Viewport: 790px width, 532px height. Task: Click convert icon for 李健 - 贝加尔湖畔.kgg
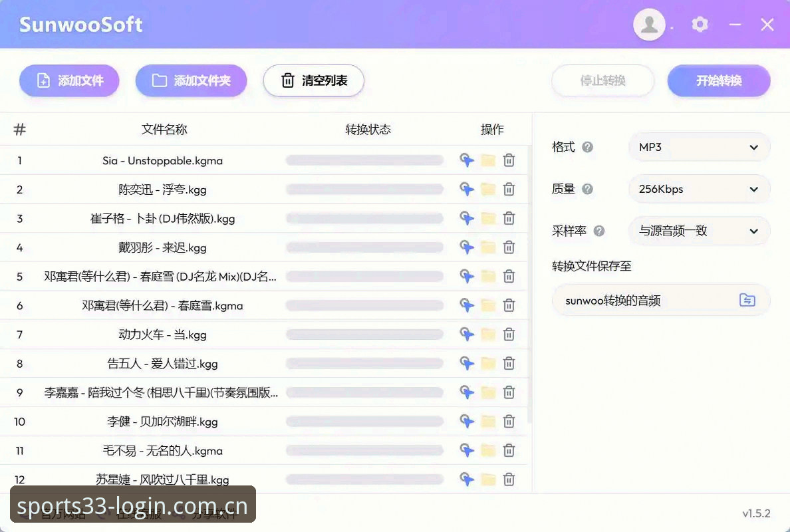[467, 421]
